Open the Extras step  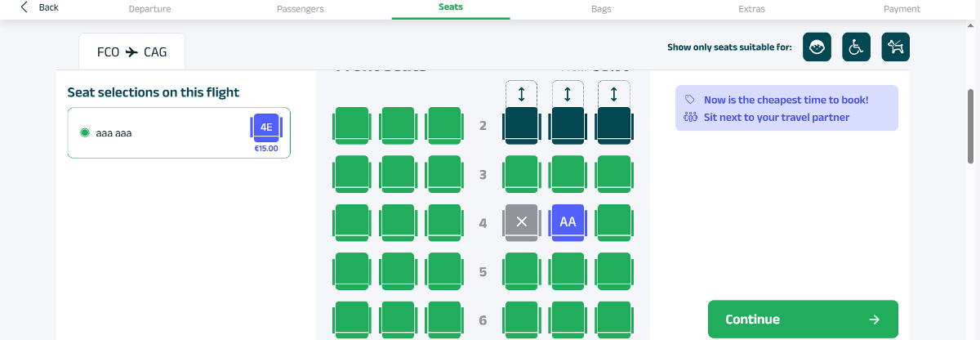(x=751, y=9)
